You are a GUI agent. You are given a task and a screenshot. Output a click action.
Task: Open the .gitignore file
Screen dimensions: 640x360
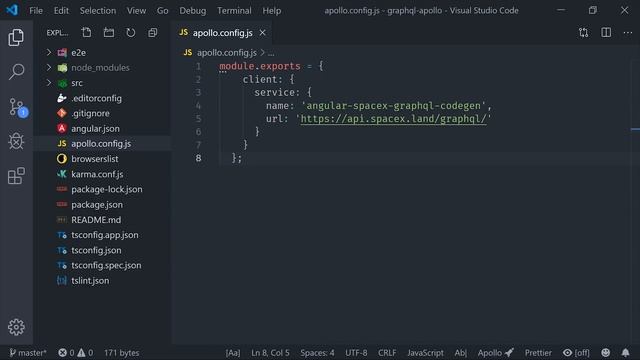click(x=90, y=113)
